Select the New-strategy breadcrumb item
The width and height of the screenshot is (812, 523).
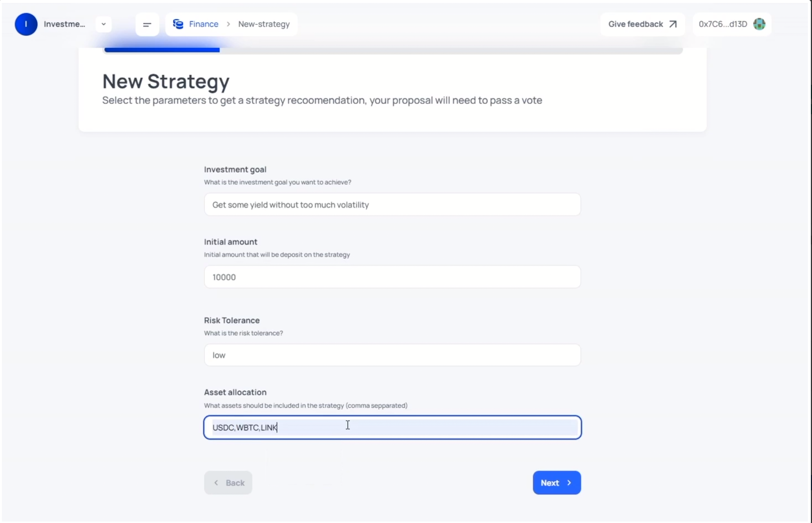264,24
